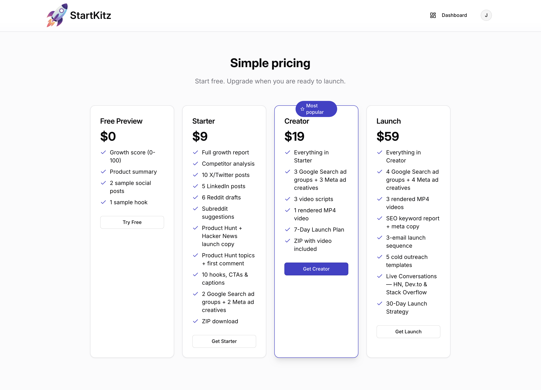This screenshot has height=392, width=541.
Task: Click the checkmark next to SEO keyword report
Action: pyautogui.click(x=380, y=218)
